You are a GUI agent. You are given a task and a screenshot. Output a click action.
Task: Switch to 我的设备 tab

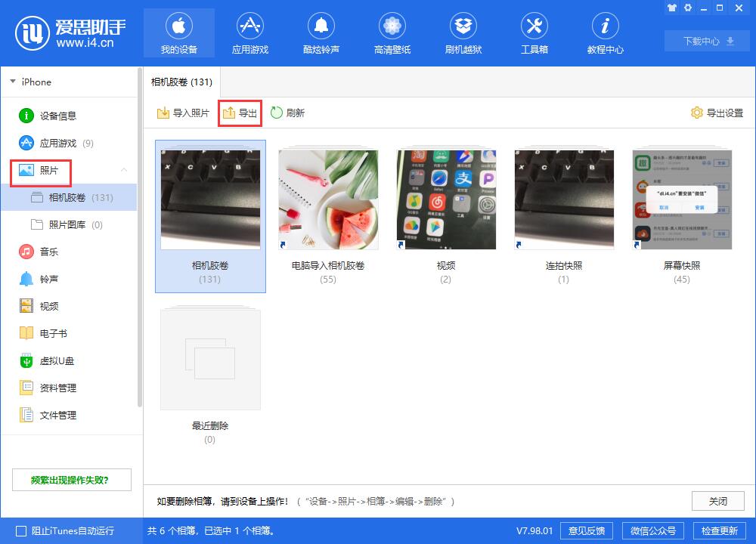(178, 32)
